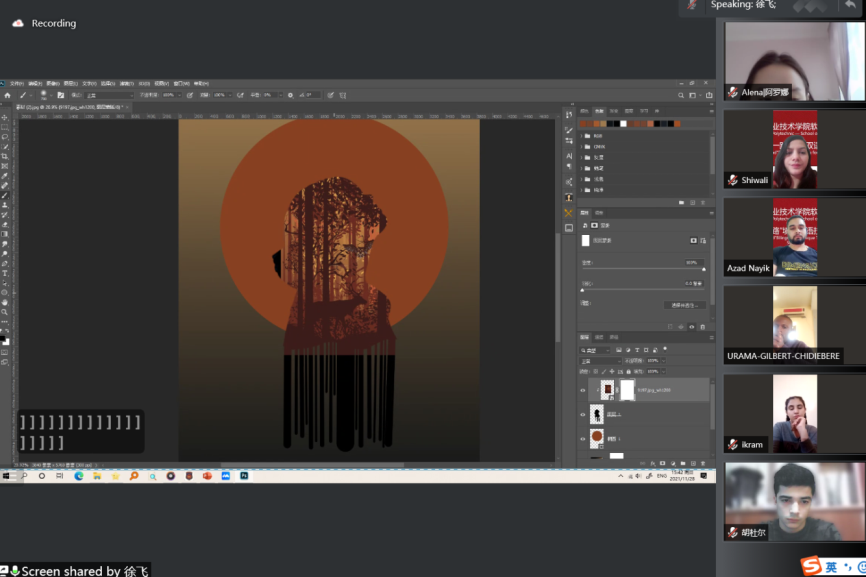Toggle visibility of the ellipse shape layer

click(583, 438)
